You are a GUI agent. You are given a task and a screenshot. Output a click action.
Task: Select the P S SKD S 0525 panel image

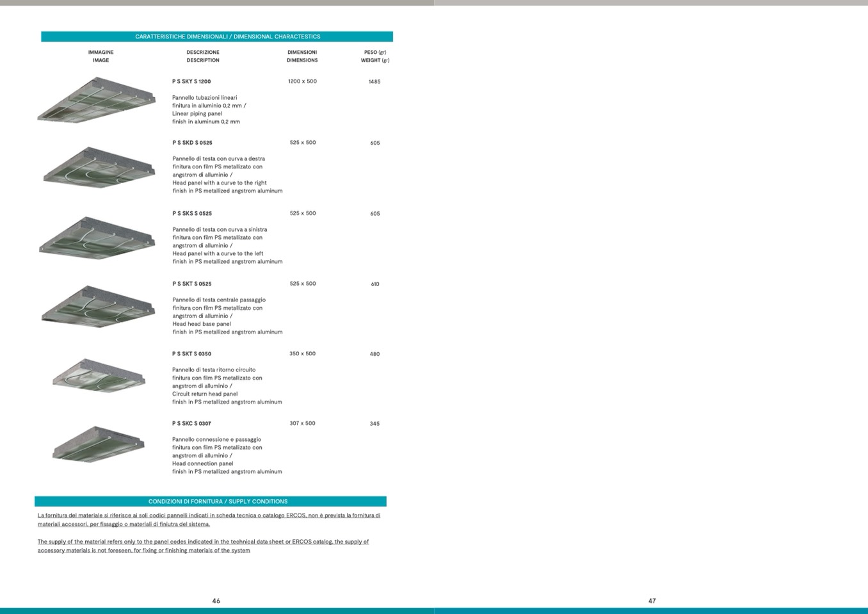tap(99, 168)
